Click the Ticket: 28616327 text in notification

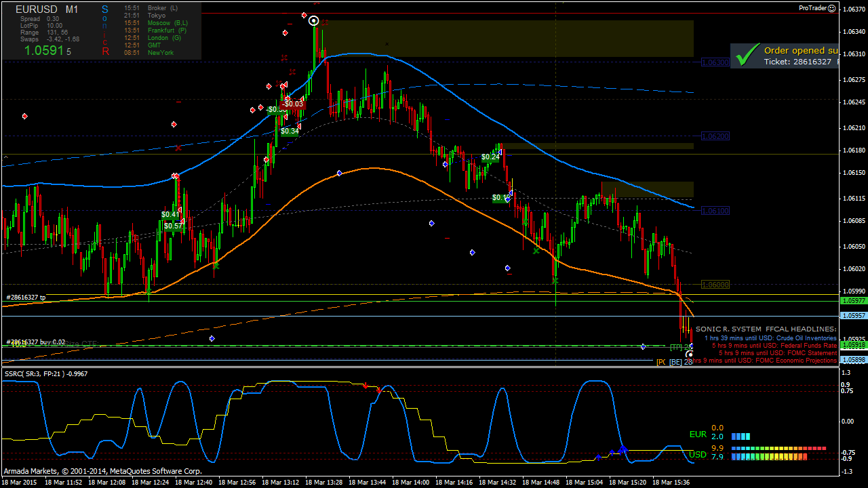click(797, 62)
